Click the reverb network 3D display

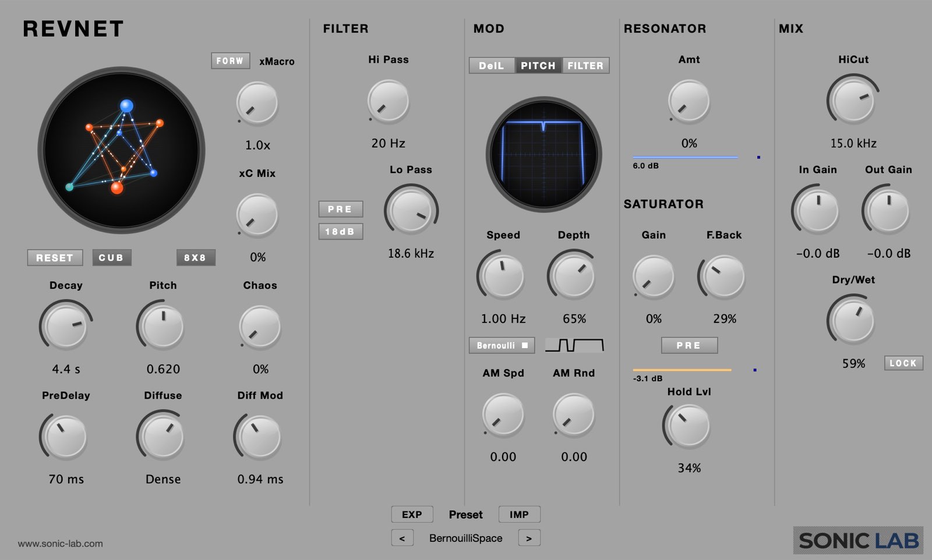pos(121,150)
